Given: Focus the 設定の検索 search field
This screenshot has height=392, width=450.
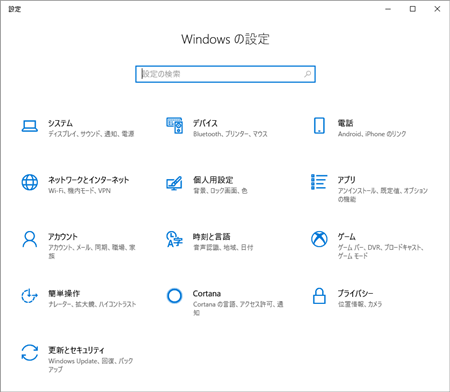Looking at the screenshot, I should [x=225, y=74].
